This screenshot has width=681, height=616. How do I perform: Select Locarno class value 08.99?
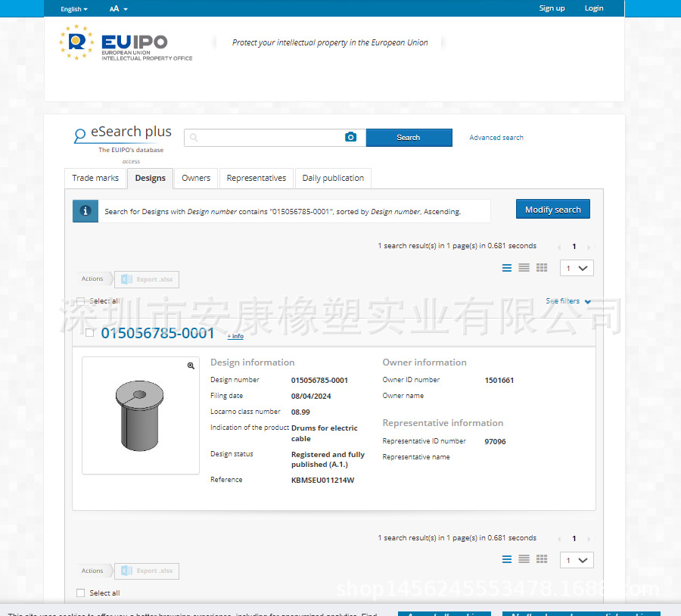click(x=300, y=412)
